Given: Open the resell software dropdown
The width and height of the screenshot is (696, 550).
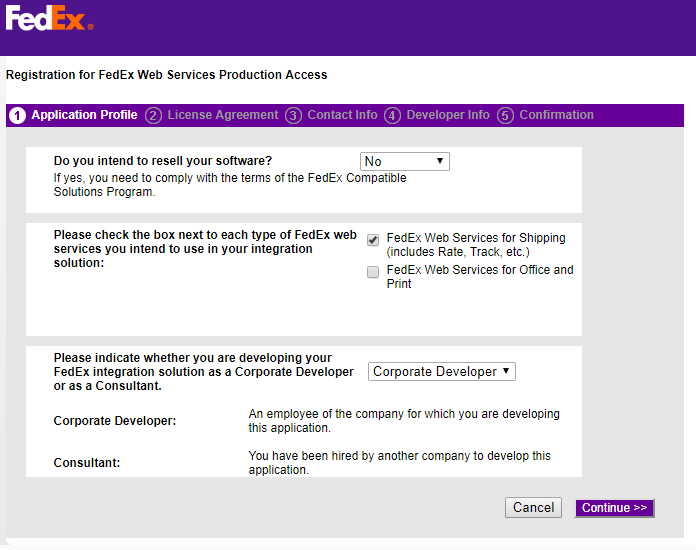Looking at the screenshot, I should [405, 162].
